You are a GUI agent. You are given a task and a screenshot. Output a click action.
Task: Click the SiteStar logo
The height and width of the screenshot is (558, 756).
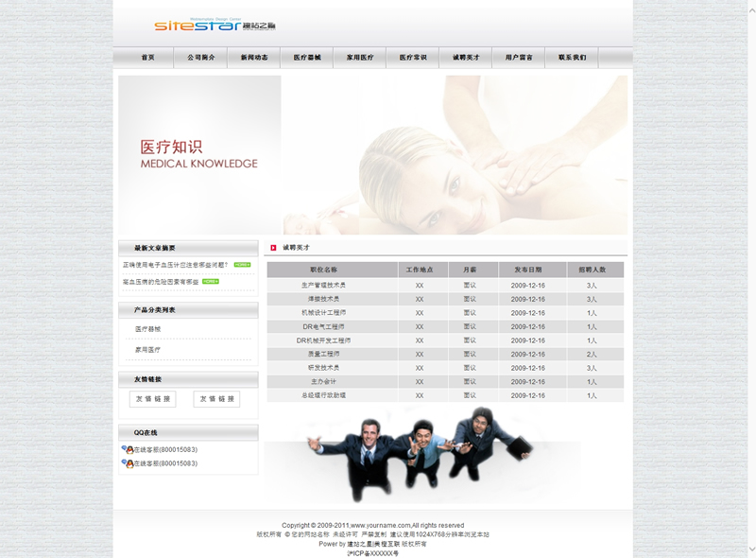(x=215, y=25)
